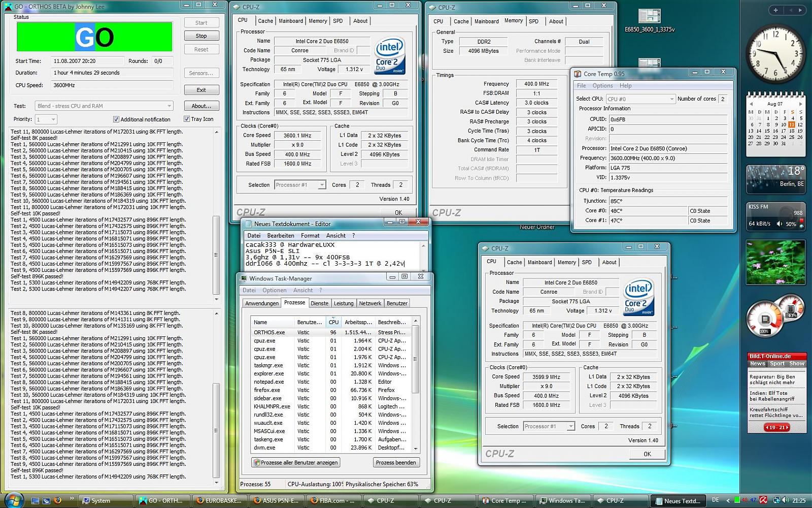
Task: Open the Berlin weather gadget
Action: point(775,179)
